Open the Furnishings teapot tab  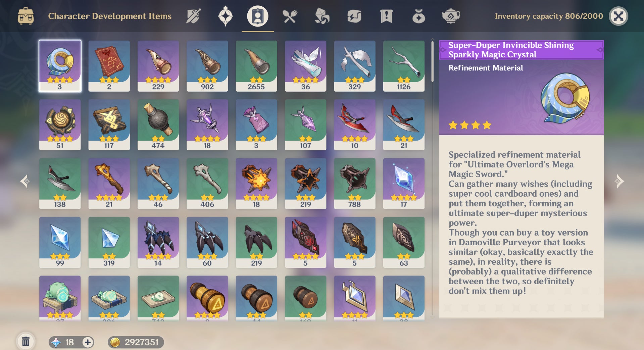[x=451, y=16]
